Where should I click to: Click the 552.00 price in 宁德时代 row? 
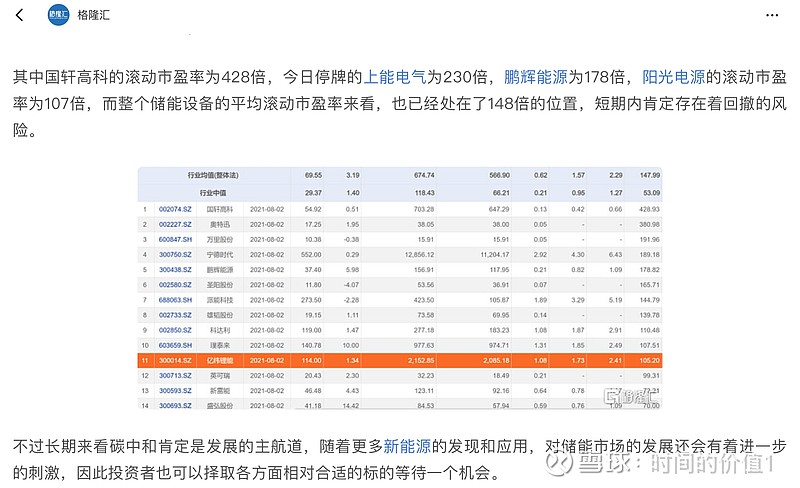pyautogui.click(x=311, y=255)
